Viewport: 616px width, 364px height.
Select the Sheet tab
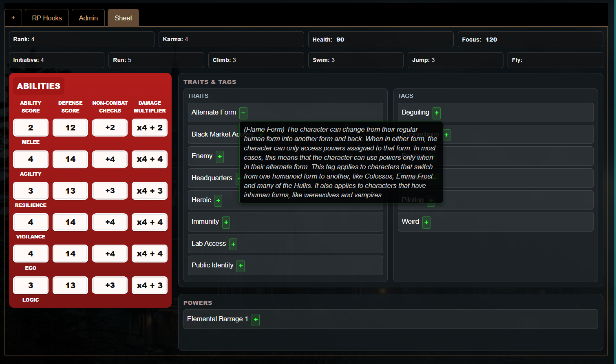point(123,18)
